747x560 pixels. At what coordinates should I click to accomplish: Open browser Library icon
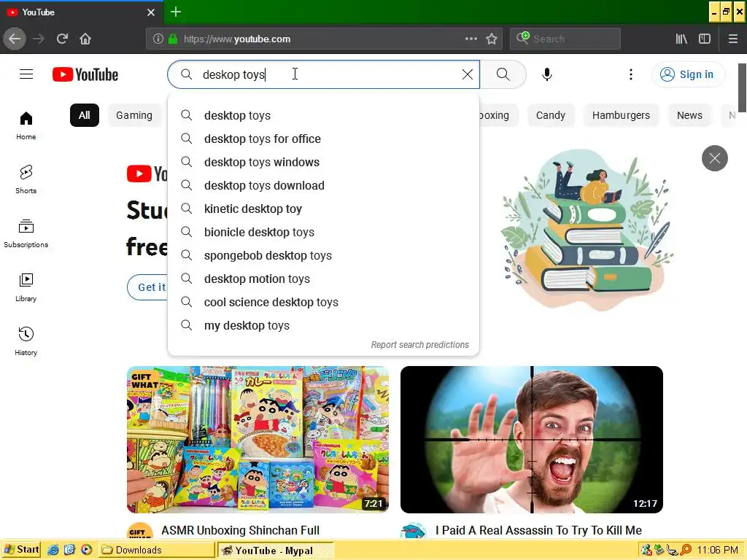[x=682, y=39]
